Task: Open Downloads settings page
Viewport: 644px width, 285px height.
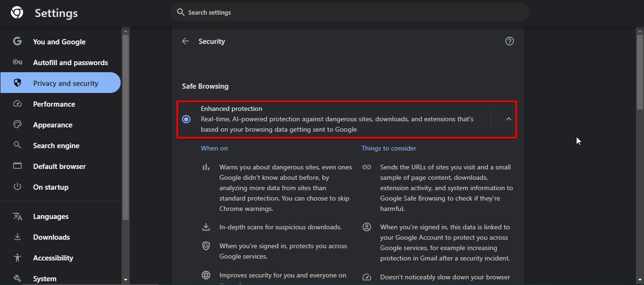Action: tap(51, 237)
